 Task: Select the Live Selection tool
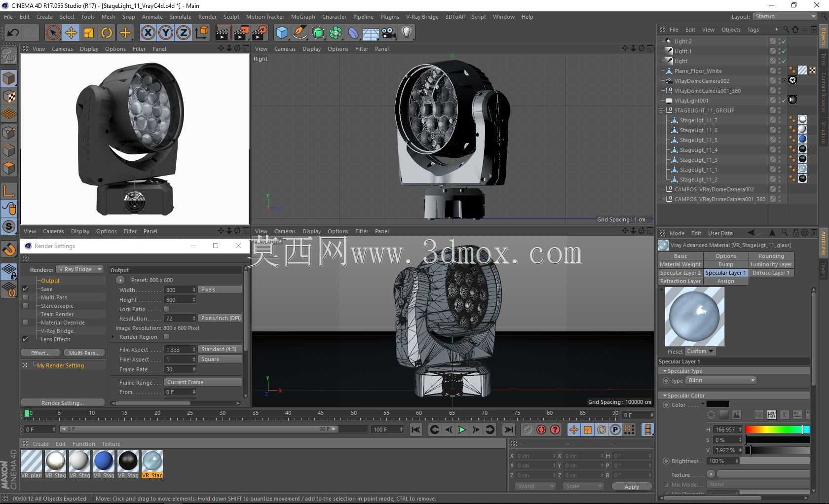53,33
